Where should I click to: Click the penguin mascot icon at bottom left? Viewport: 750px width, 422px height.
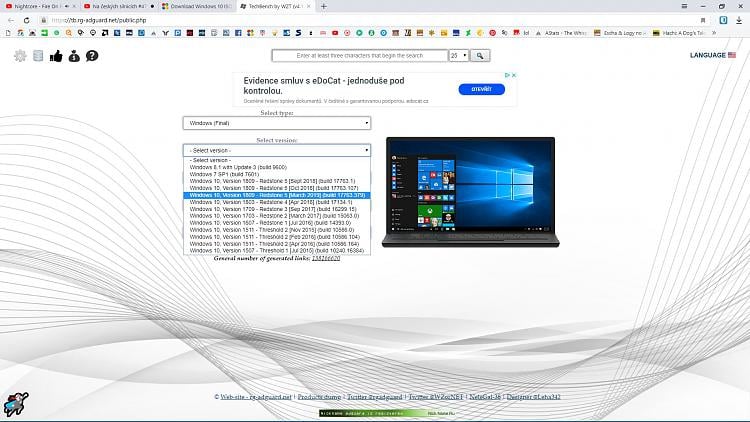tap(16, 404)
